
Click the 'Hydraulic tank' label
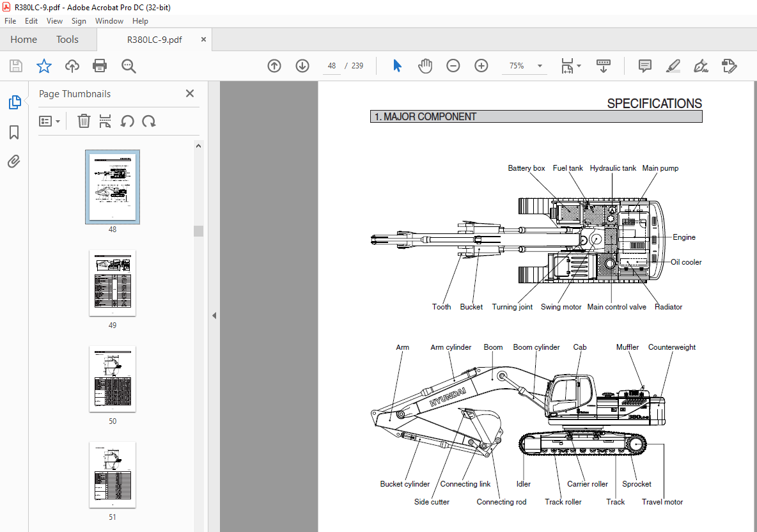pos(613,168)
